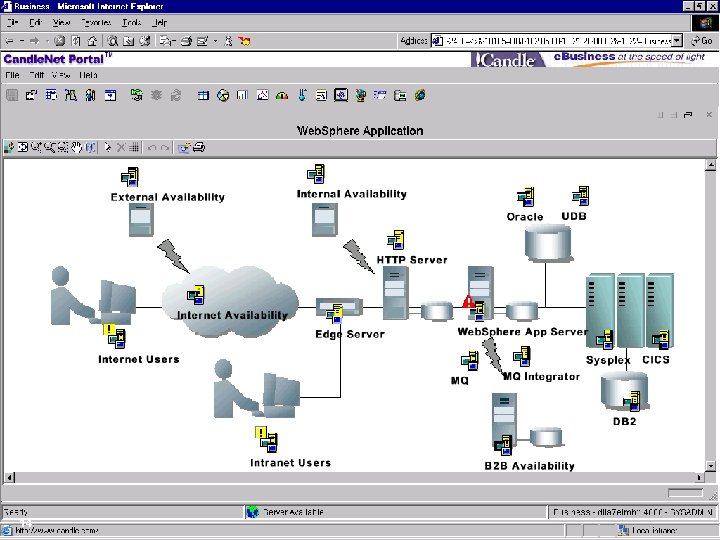Viewport: 720px width, 540px height.
Task: Select the hand pan tool in view toolbar
Action: 77,147
